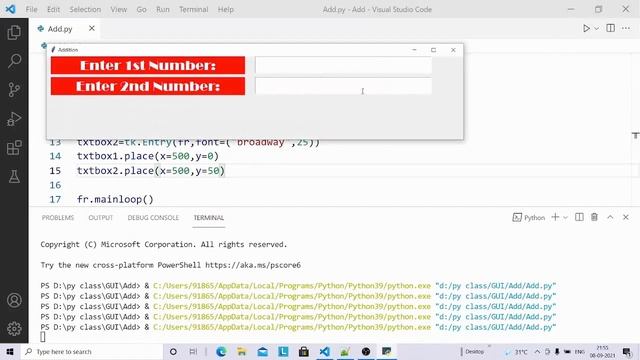This screenshot has height=360, width=640.
Task: Open Task View on taskbar
Action: (193, 351)
